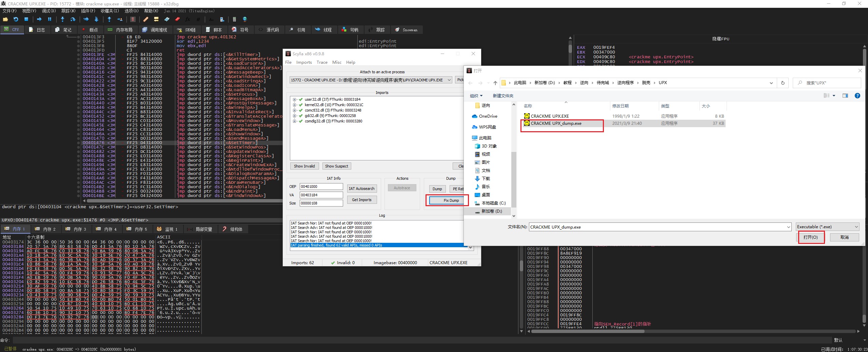Click the refresh folder icon in dialog
This screenshot has height=352, width=868.
tap(783, 83)
